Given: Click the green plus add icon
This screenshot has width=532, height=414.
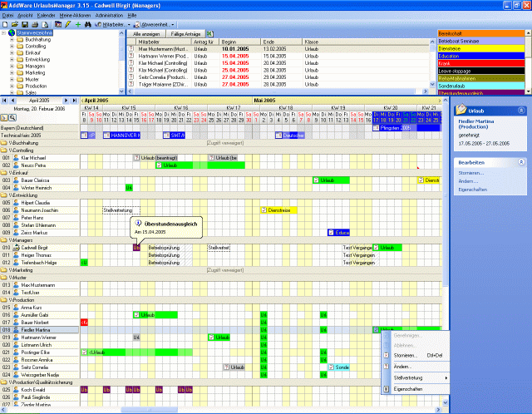Looking at the screenshot, I should pyautogui.click(x=78, y=24).
